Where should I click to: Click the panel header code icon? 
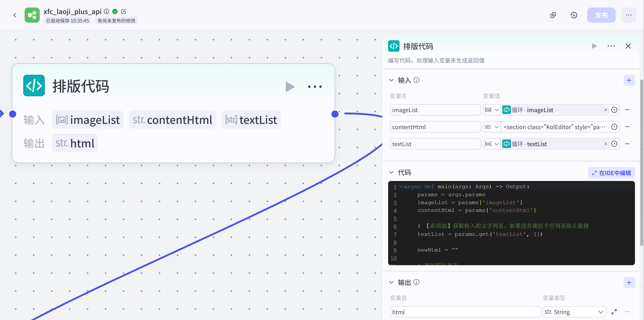[394, 46]
